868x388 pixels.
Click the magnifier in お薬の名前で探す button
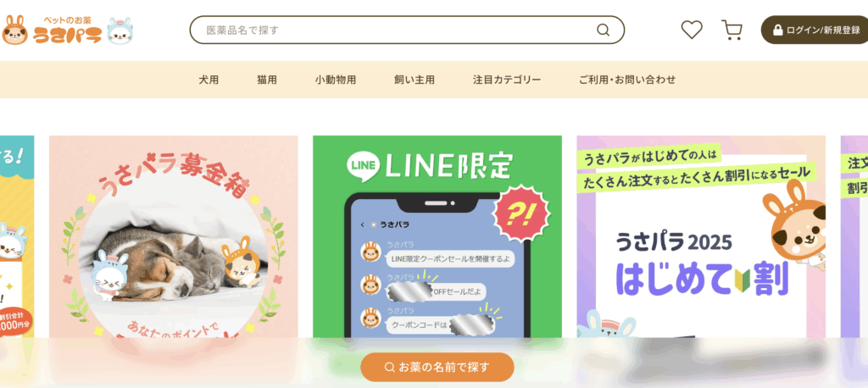pyautogui.click(x=389, y=367)
